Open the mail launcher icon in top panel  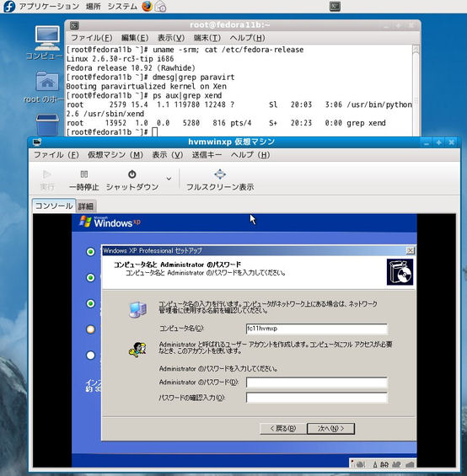click(x=160, y=7)
